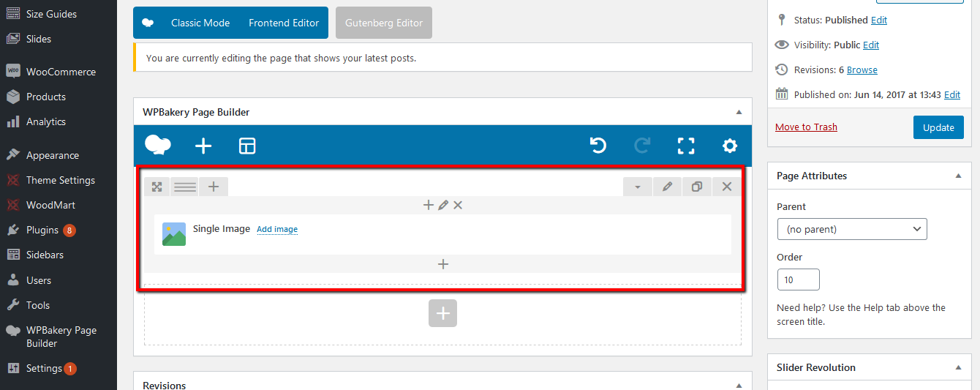The image size is (980, 390).
Task: Click the calendar icon beside Published on
Action: [782, 94]
